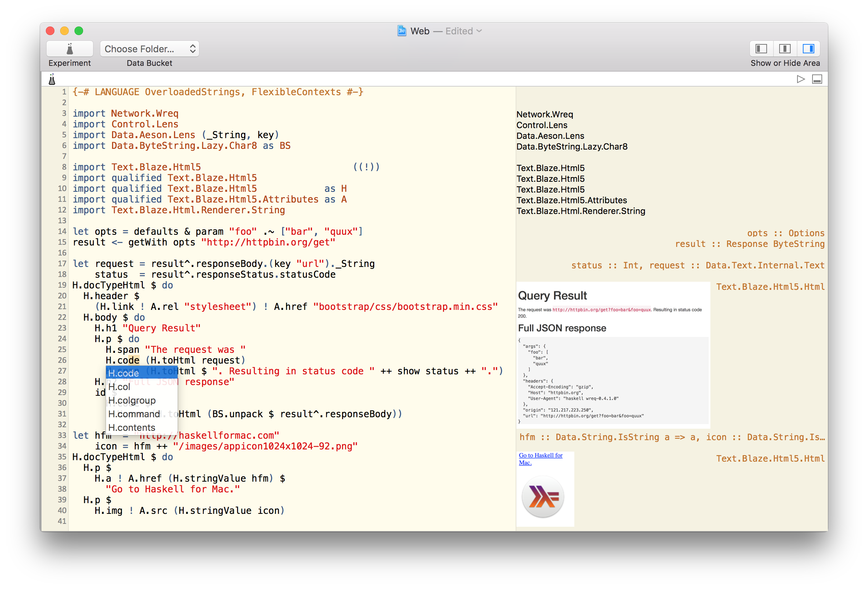Click the Query Result heading in preview
868x589 pixels.
552,296
